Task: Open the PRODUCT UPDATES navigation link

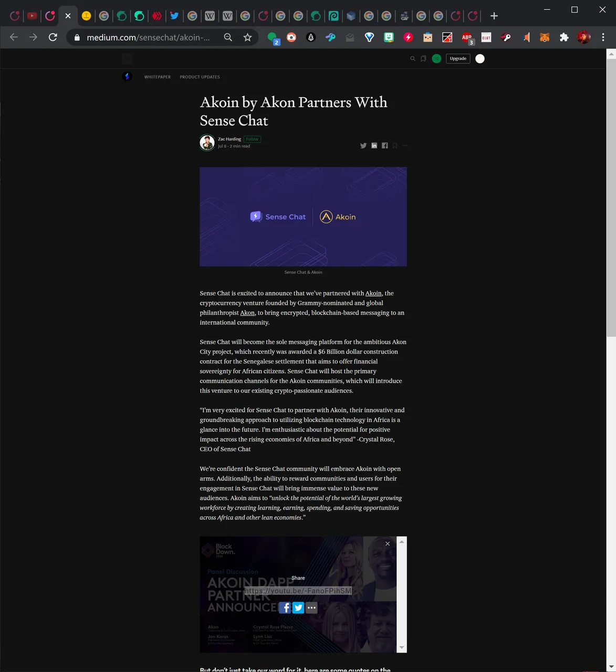Action: pyautogui.click(x=200, y=77)
